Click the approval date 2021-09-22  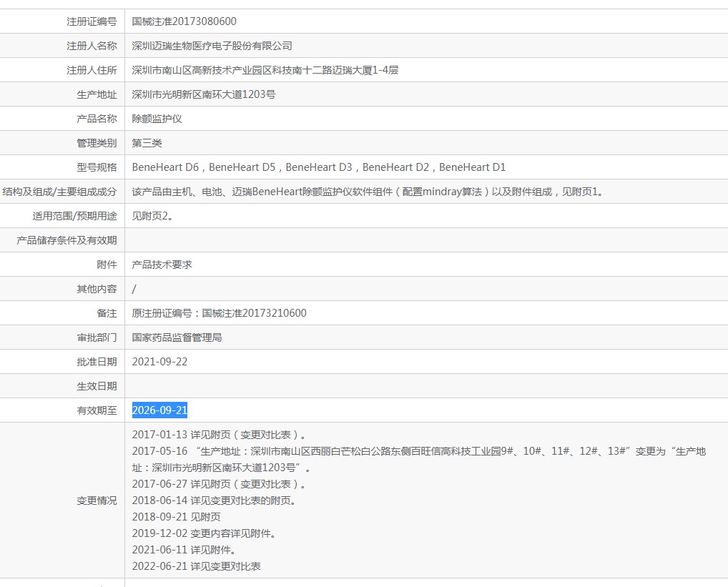(x=159, y=362)
